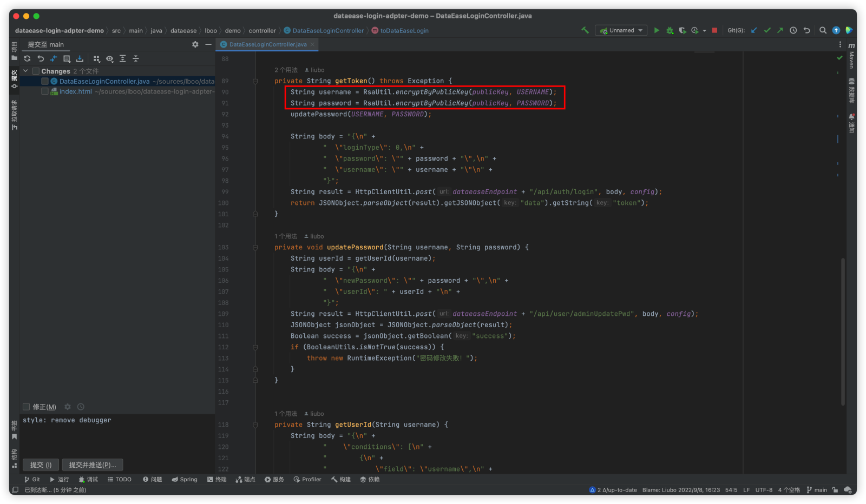The height and width of the screenshot is (504, 866).
Task: Update project using the blue Git arrow
Action: 754,30
